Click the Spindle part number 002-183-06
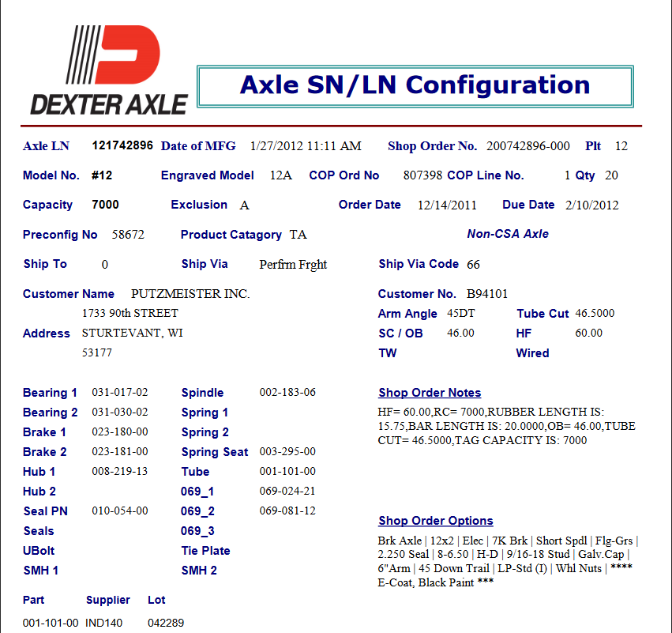Screen dimensions: 672x633 click(287, 393)
